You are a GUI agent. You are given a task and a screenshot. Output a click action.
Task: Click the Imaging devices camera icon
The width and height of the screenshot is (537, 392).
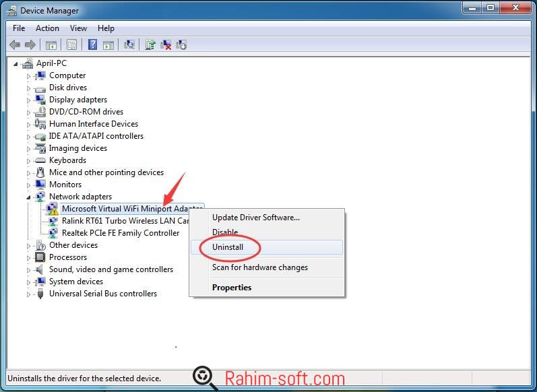(40, 148)
